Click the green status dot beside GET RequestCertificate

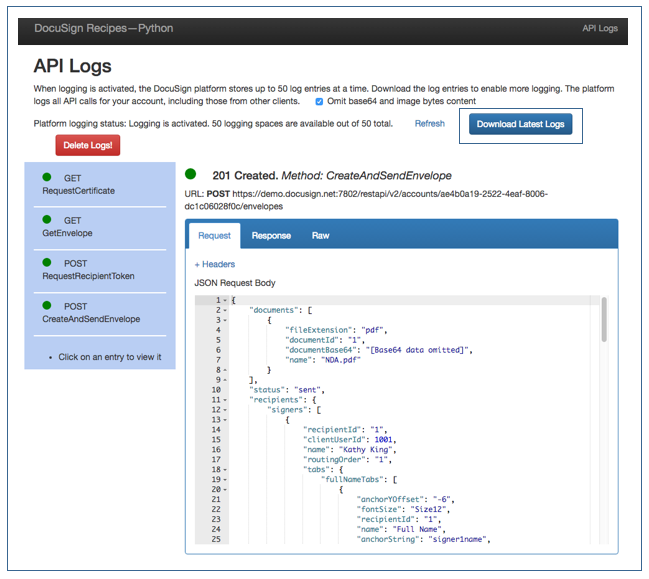(x=47, y=177)
